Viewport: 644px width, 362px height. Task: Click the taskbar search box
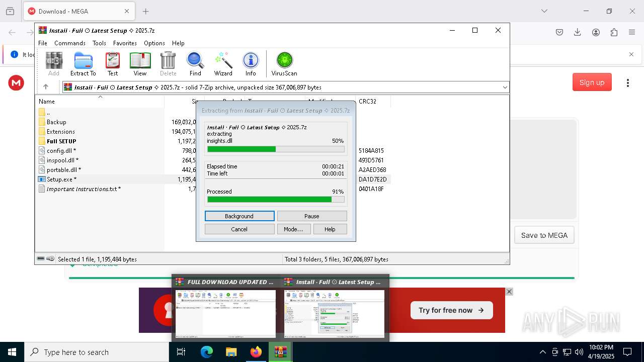tap(97, 352)
